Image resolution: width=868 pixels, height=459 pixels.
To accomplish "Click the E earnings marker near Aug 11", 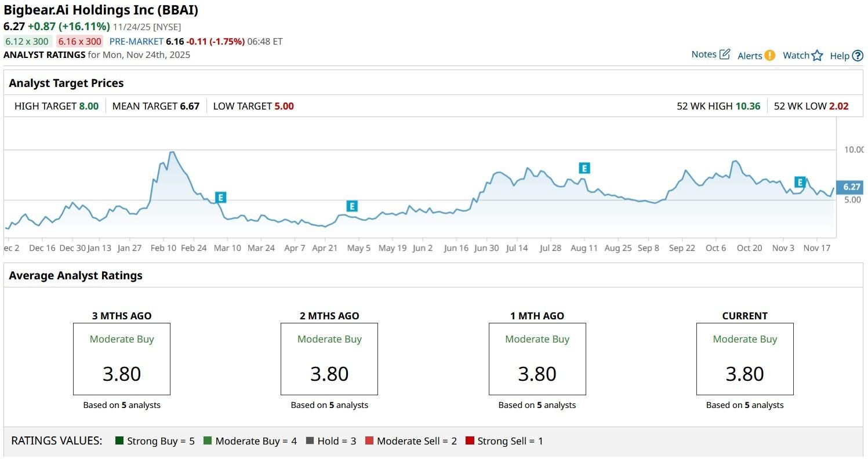I will (584, 167).
